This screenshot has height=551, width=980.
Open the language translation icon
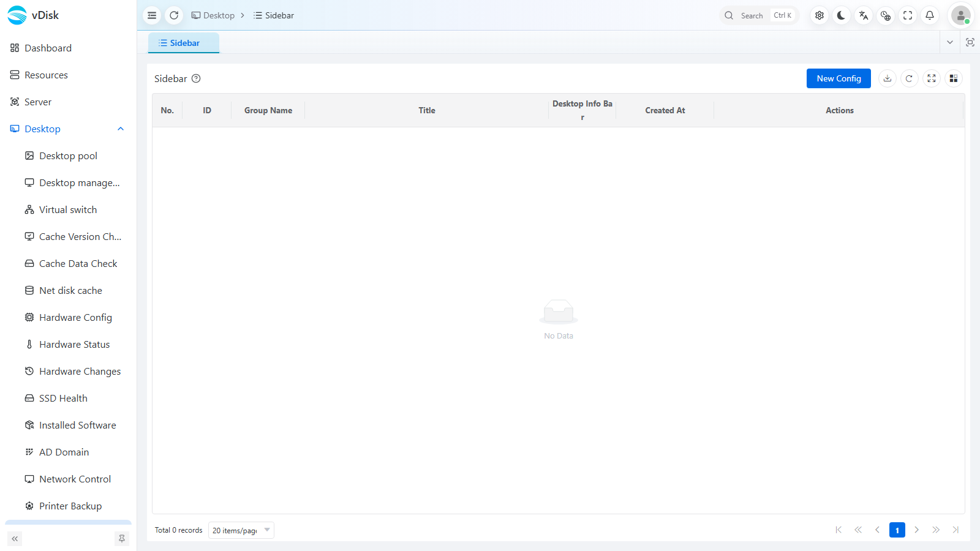(864, 15)
